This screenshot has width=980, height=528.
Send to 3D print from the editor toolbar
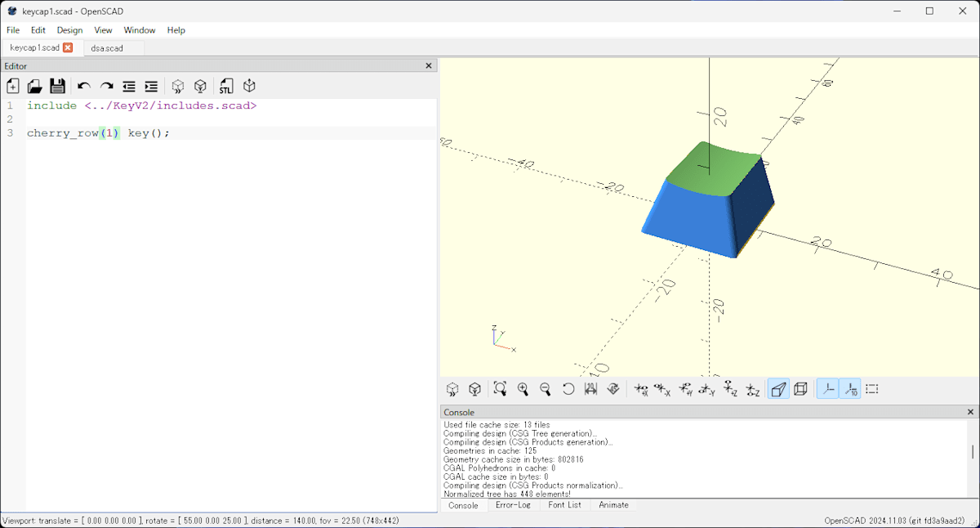249,86
